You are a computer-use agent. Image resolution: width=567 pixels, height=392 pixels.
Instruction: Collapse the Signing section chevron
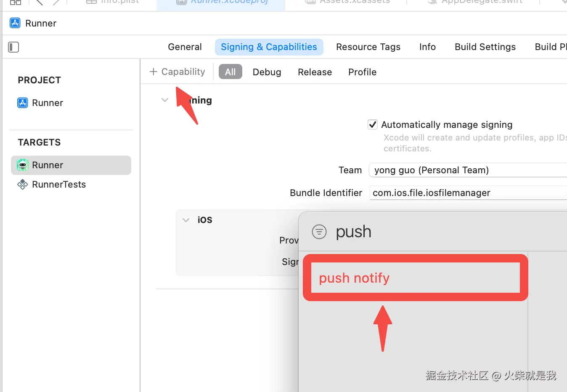[x=165, y=100]
